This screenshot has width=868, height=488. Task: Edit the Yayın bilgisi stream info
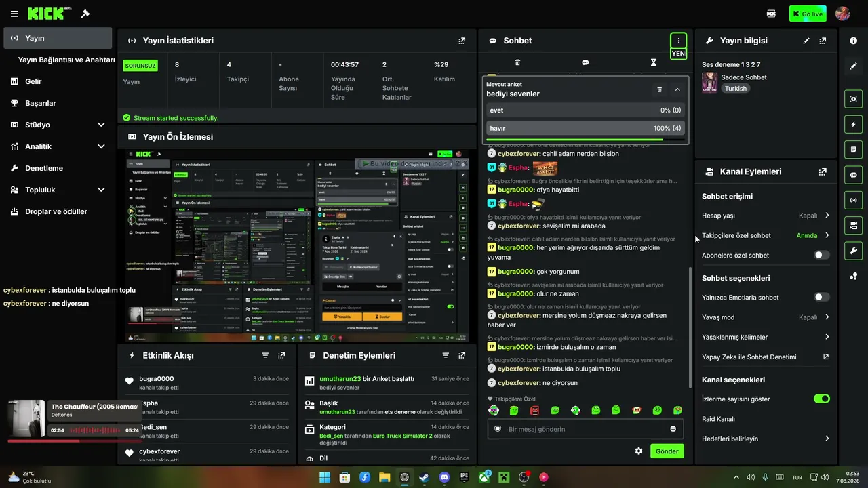[806, 41]
